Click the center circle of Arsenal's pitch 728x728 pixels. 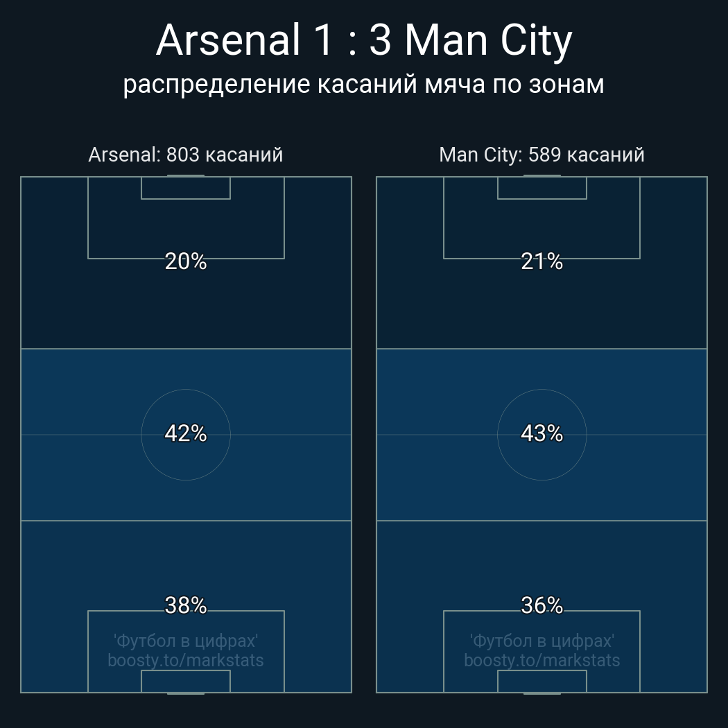(x=186, y=435)
